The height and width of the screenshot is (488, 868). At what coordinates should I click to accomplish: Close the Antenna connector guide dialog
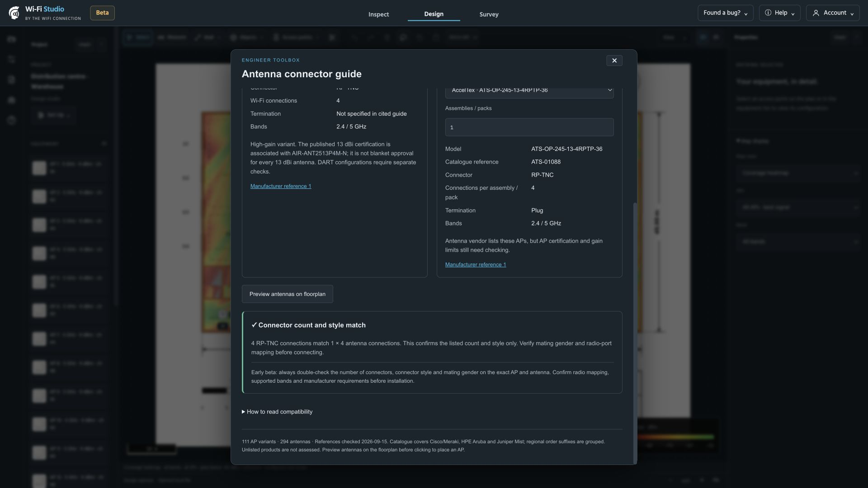(614, 61)
